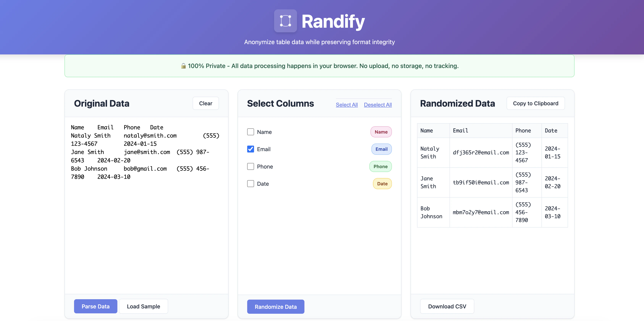Load the sample data
The width and height of the screenshot is (644, 321).
coord(143,306)
